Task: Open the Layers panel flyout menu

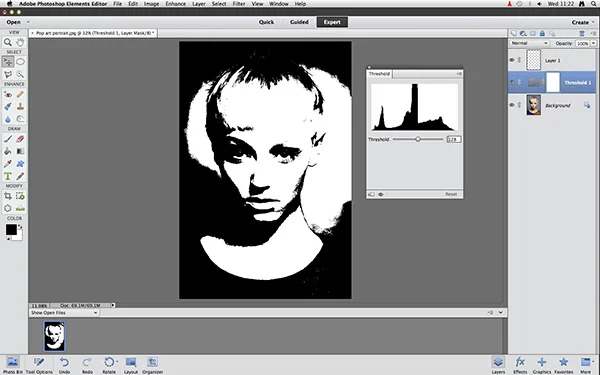Action: click(x=593, y=33)
